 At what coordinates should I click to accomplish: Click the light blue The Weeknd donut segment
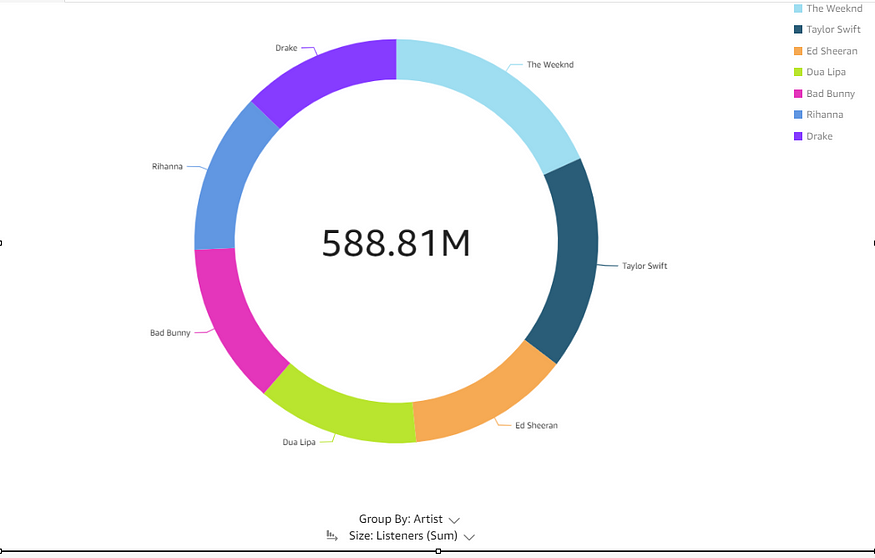pyautogui.click(x=497, y=95)
